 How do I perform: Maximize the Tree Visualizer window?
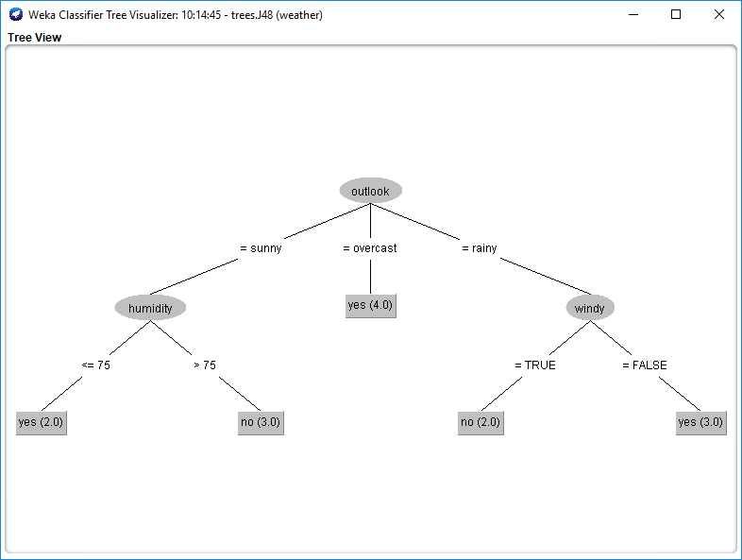[x=676, y=14]
